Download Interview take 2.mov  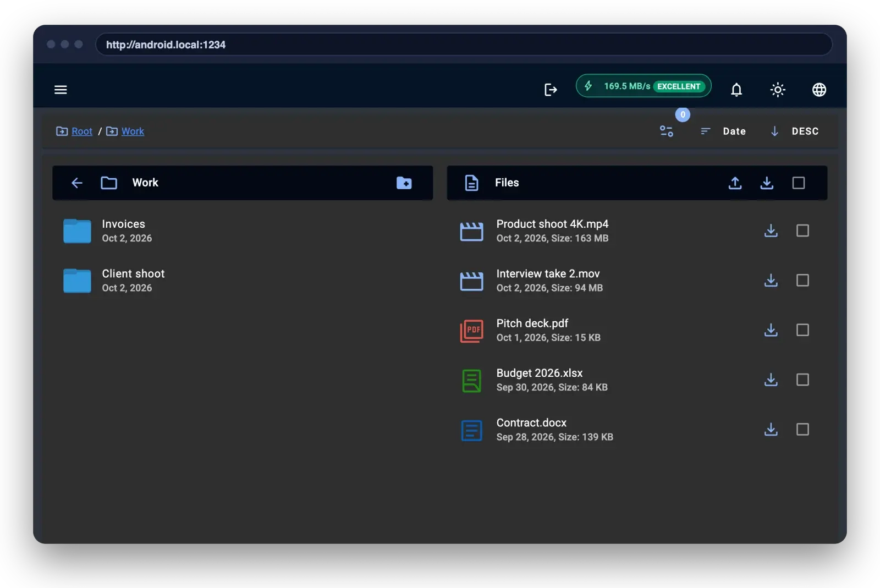(x=771, y=281)
